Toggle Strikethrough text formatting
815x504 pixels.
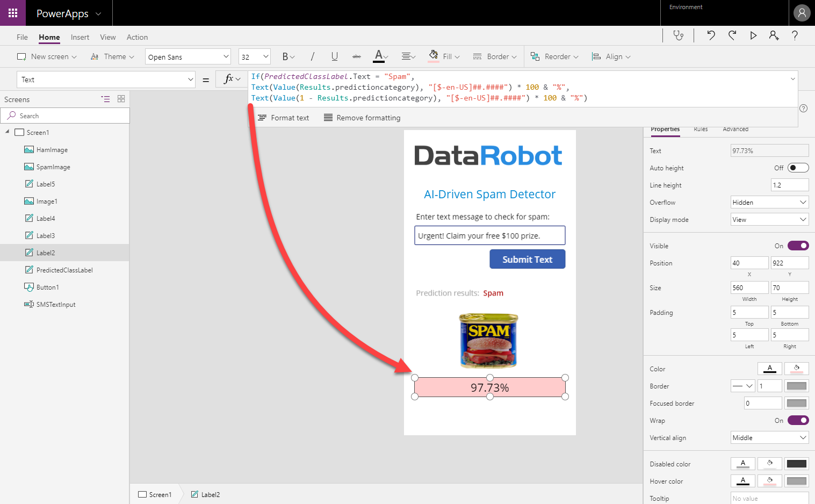(357, 56)
